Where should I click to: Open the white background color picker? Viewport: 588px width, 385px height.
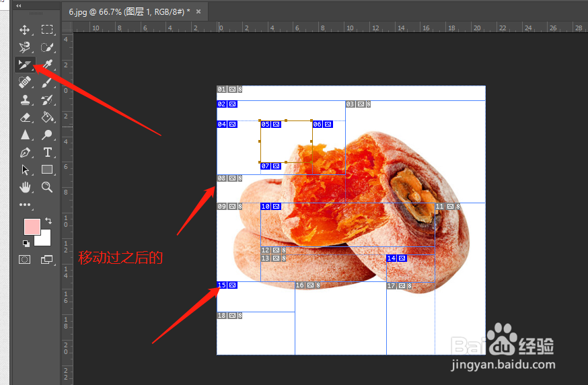45,240
